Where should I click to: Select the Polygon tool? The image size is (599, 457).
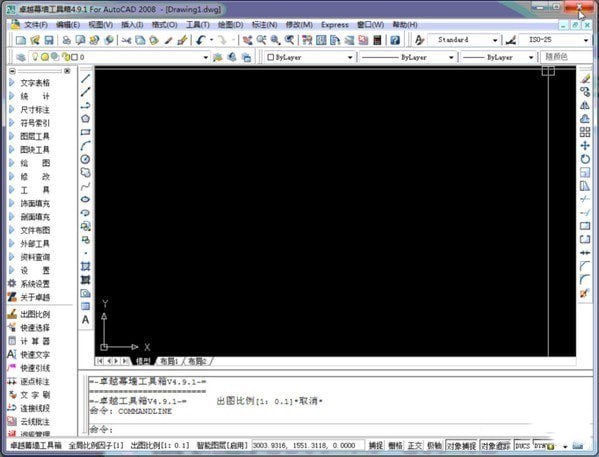click(86, 119)
